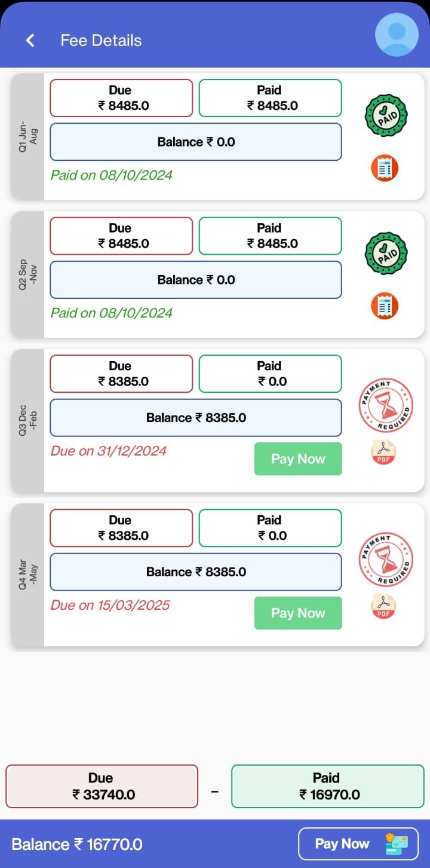
Task: Download the PDF for Q4 Mar-May
Action: 383,607
